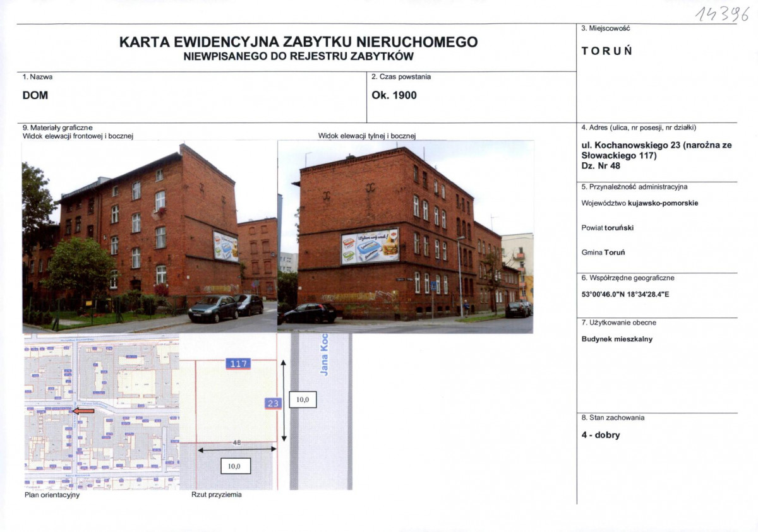
Task: Click the parcel text 'Dz. Nr 48'
Action: (x=601, y=167)
